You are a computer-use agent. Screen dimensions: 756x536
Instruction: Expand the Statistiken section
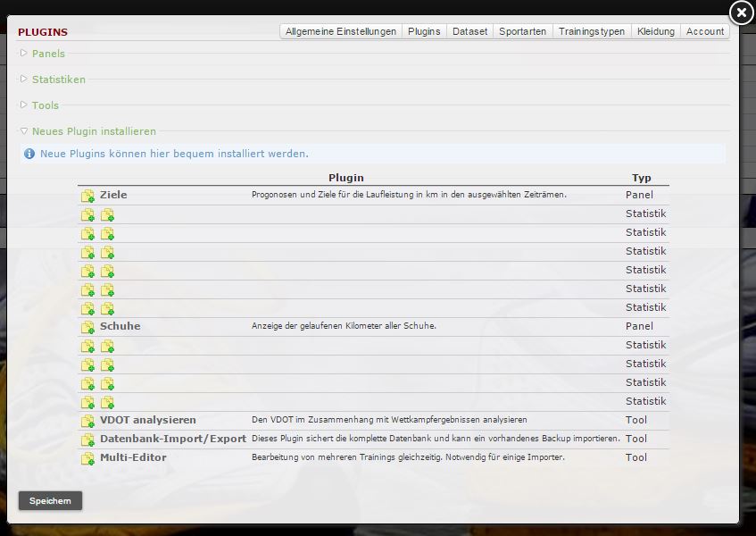pos(58,80)
